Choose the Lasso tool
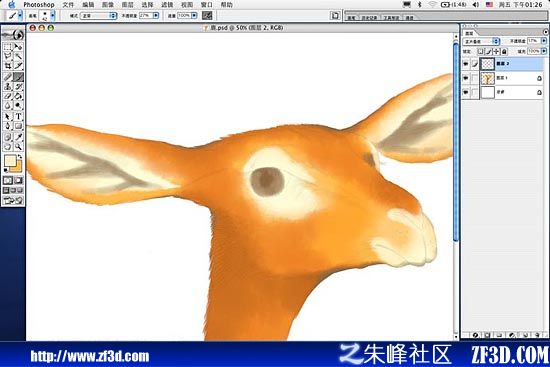Screen dimensions: 550x367 tap(8, 56)
